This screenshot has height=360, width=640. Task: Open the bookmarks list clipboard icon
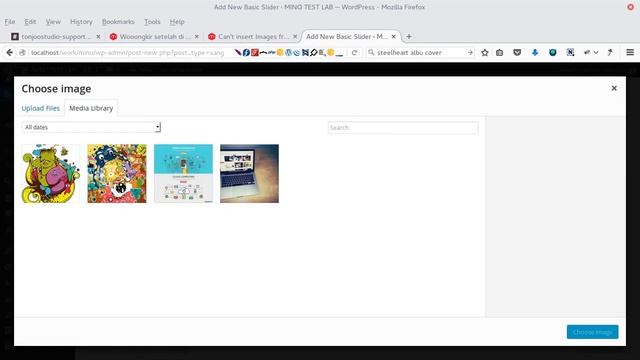499,52
